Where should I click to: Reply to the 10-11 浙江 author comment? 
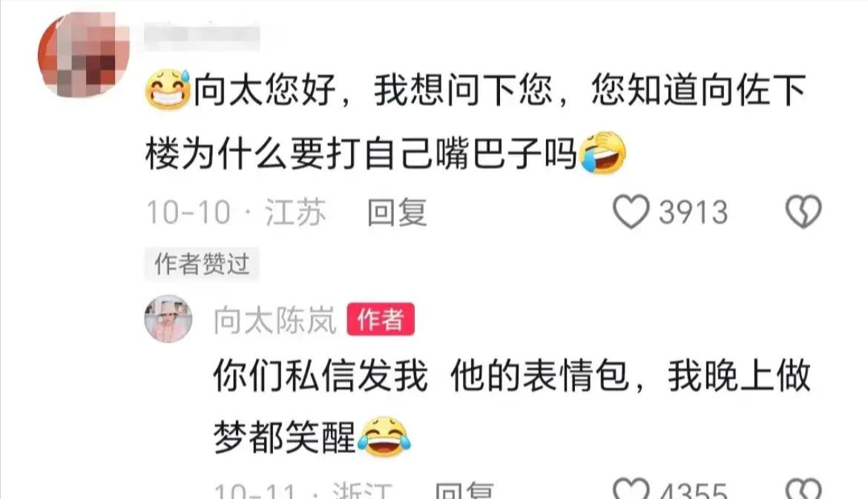click(x=464, y=492)
